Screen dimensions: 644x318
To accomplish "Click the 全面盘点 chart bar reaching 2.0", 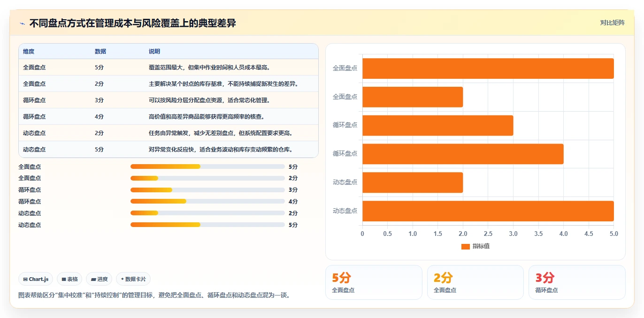I will (413, 97).
